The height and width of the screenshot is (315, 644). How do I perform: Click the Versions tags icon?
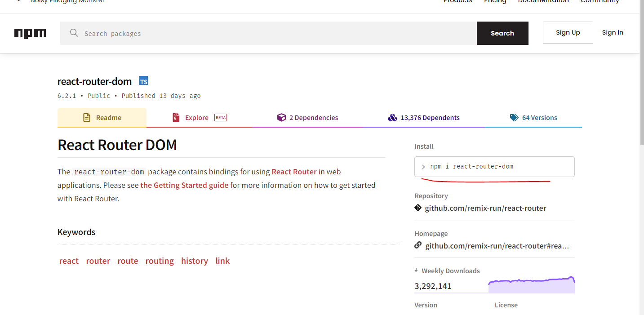click(x=514, y=118)
